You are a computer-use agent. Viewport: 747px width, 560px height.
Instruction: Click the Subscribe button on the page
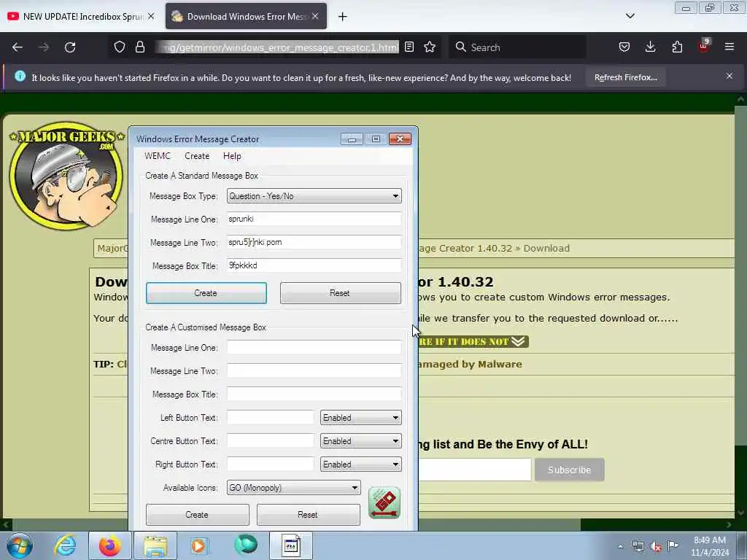click(569, 470)
